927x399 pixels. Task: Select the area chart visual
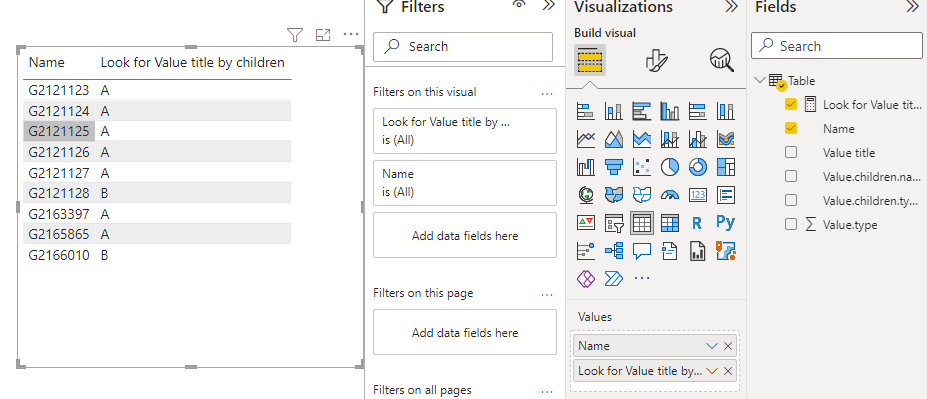pyautogui.click(x=613, y=139)
